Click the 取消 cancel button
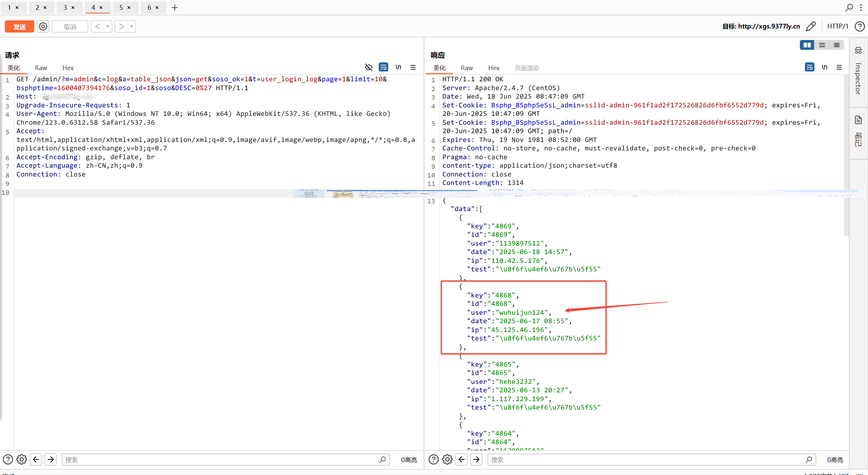The height and width of the screenshot is (475, 868). coord(70,26)
